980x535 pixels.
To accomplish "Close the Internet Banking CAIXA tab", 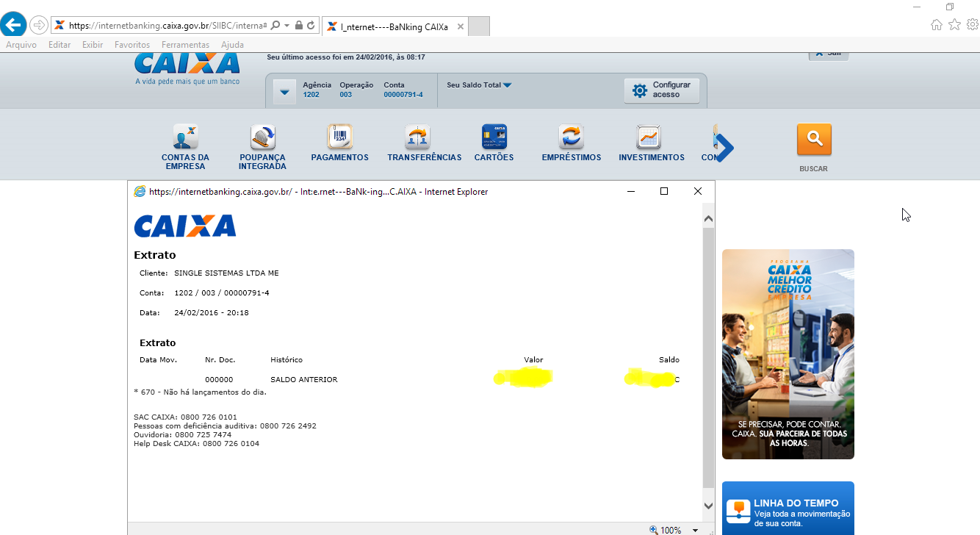I will point(461,26).
